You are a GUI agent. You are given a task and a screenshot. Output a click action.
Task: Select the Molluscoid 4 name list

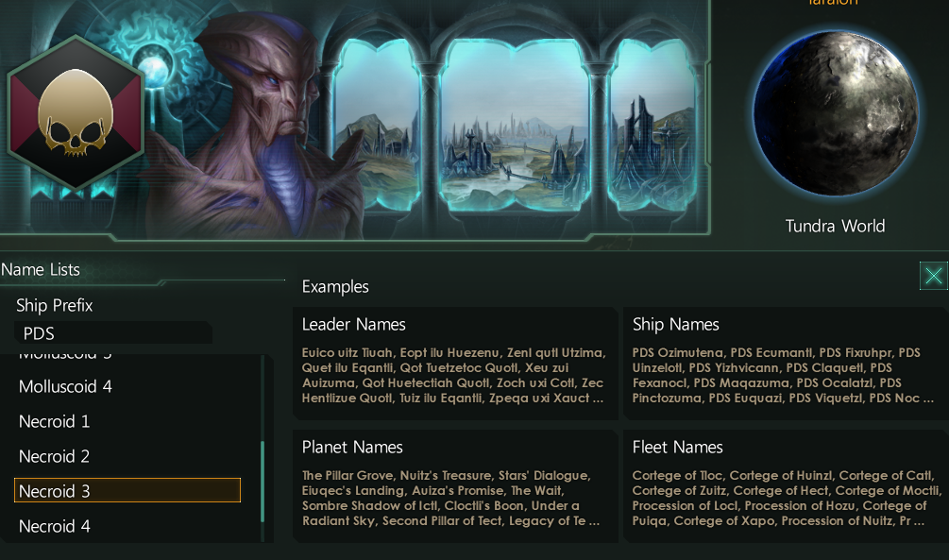66,386
